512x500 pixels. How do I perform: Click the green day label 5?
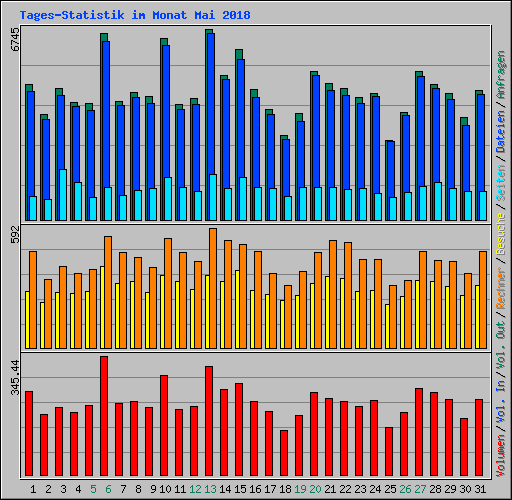[93, 489]
